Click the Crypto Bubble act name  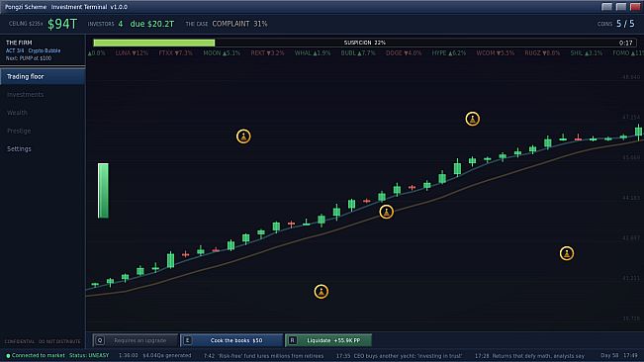coord(45,50)
